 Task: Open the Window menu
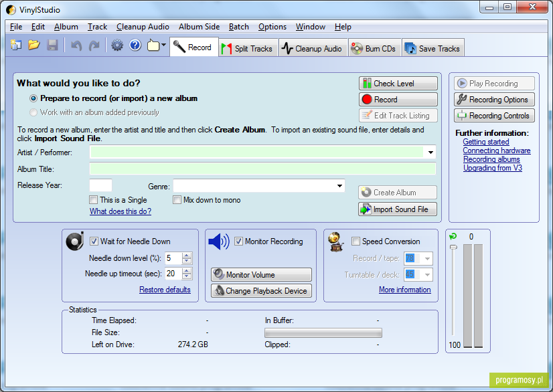point(311,27)
